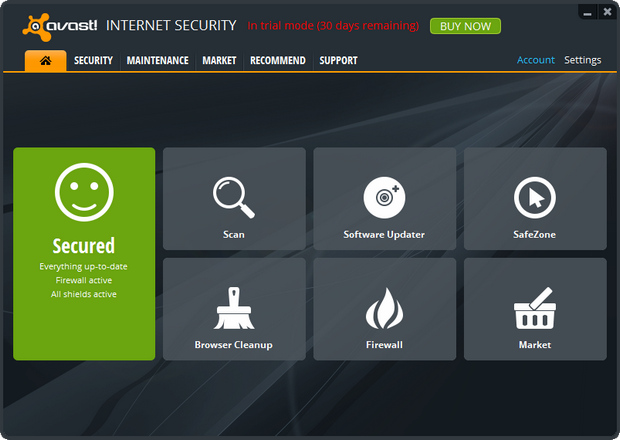
Task: Close the avast window
Action: 607,12
